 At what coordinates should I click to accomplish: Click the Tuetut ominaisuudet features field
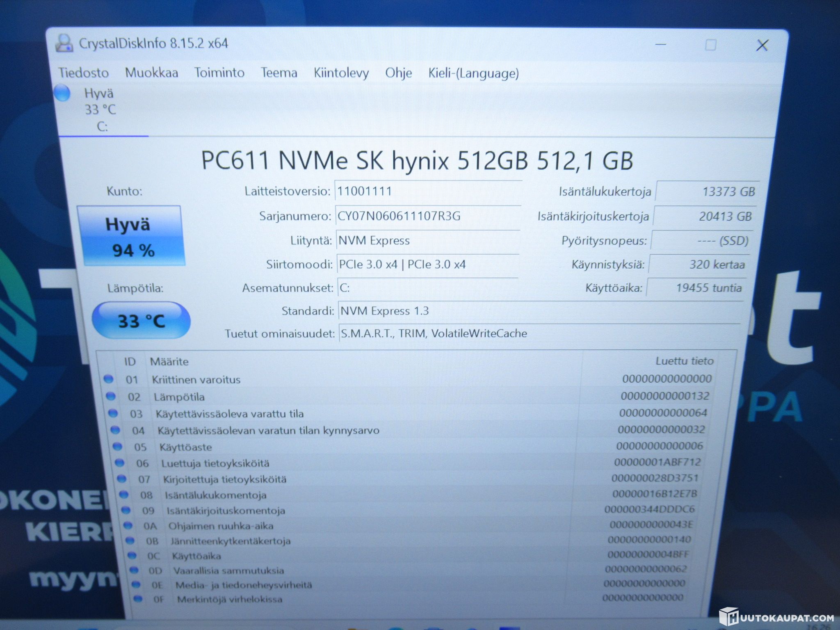coord(539,333)
